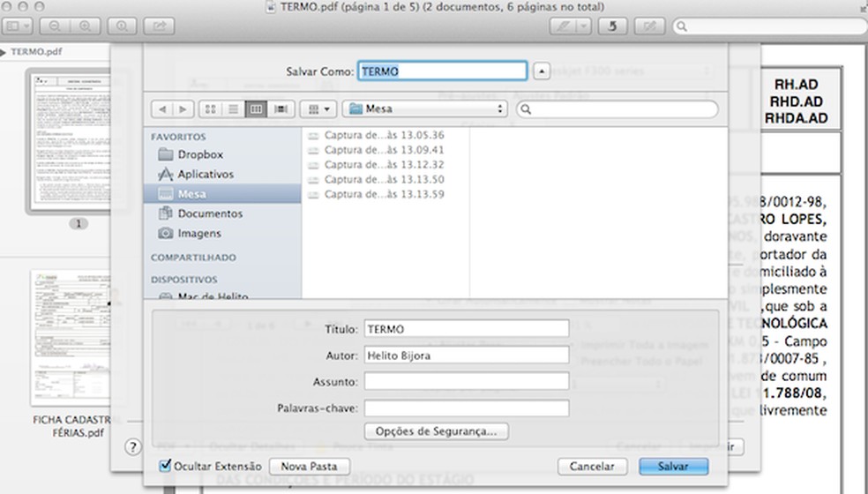
Task: Switch save dialog to Cover Flow view
Action: (281, 109)
